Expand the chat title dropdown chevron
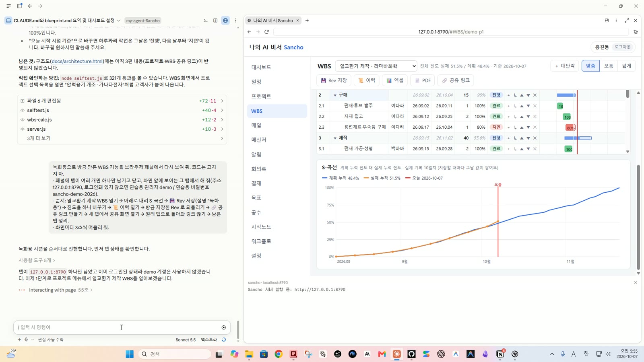 click(118, 21)
